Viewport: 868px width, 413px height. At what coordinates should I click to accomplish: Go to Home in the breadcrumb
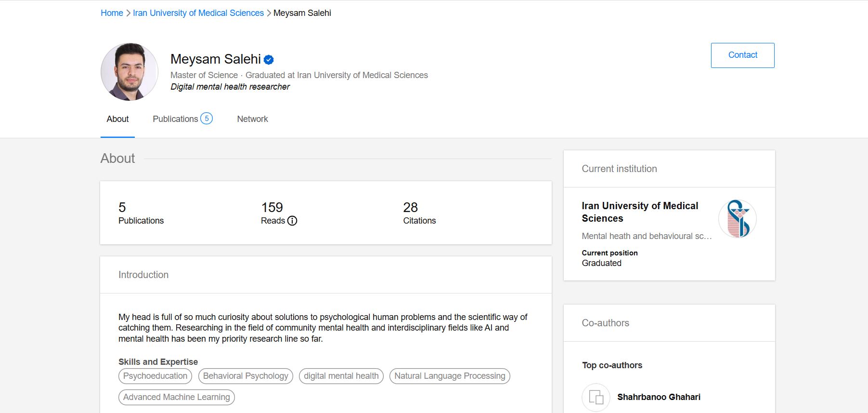[x=112, y=13]
